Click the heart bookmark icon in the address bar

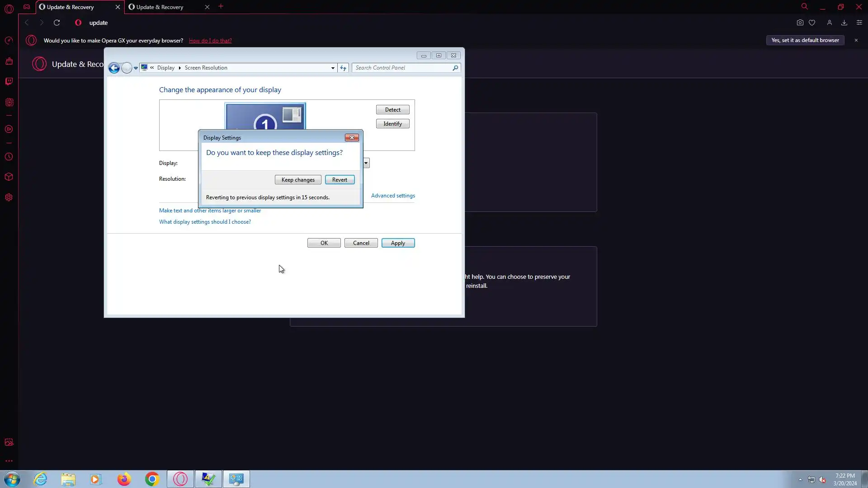pyautogui.click(x=812, y=23)
